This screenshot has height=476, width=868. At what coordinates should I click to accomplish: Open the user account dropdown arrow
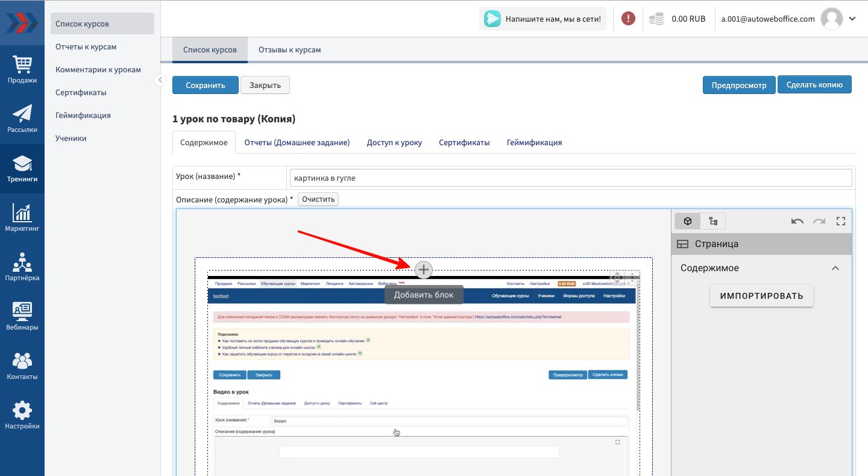[x=852, y=19]
